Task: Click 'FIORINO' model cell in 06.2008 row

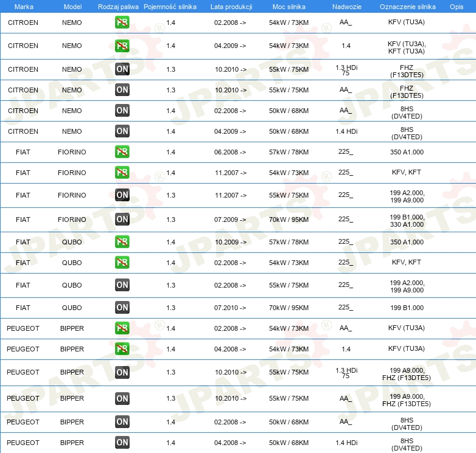Action: (x=72, y=152)
